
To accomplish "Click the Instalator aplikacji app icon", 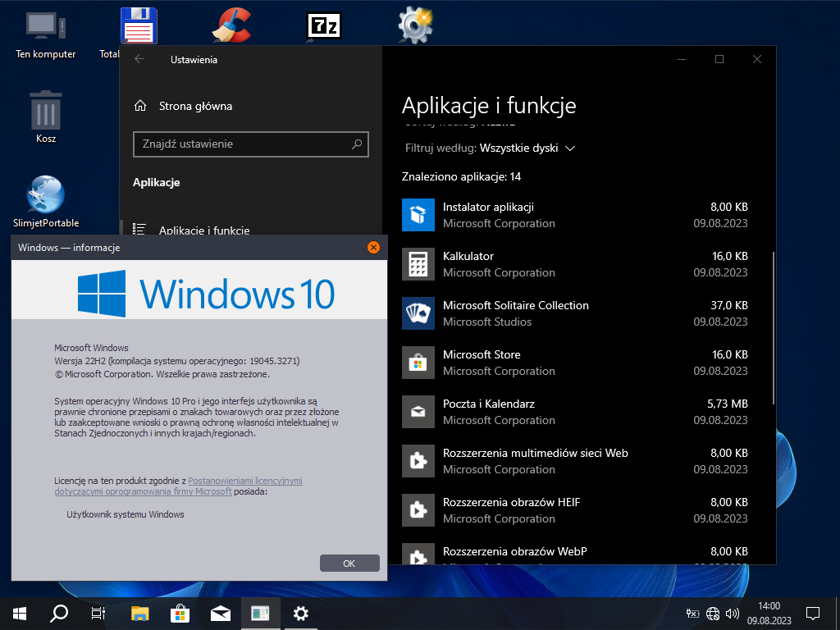I will (x=418, y=215).
